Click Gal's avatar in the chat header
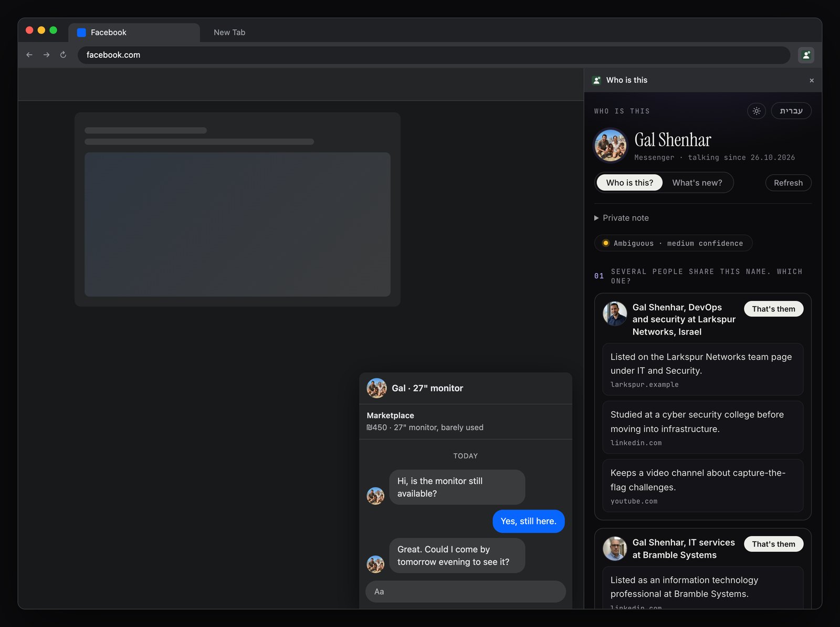 click(x=376, y=388)
